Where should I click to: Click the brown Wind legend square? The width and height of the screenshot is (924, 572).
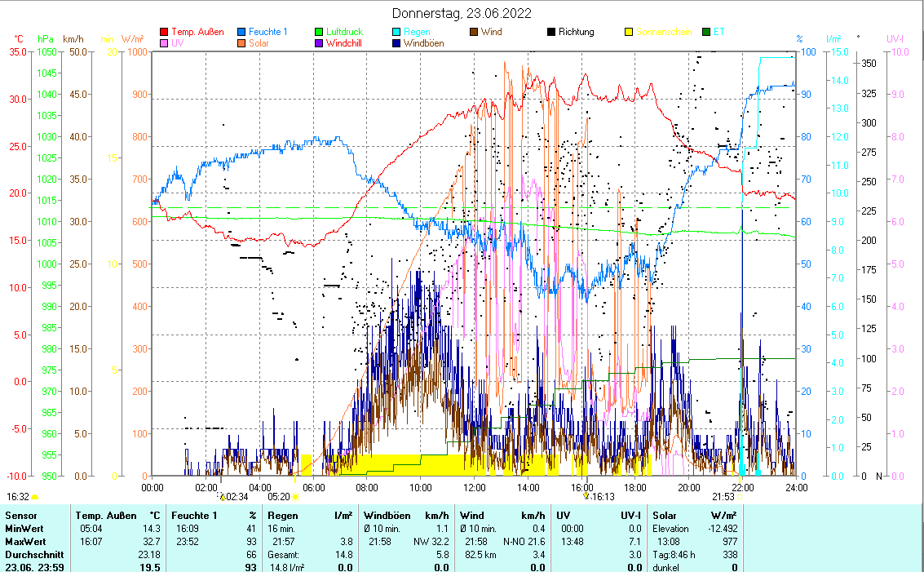pyautogui.click(x=475, y=33)
